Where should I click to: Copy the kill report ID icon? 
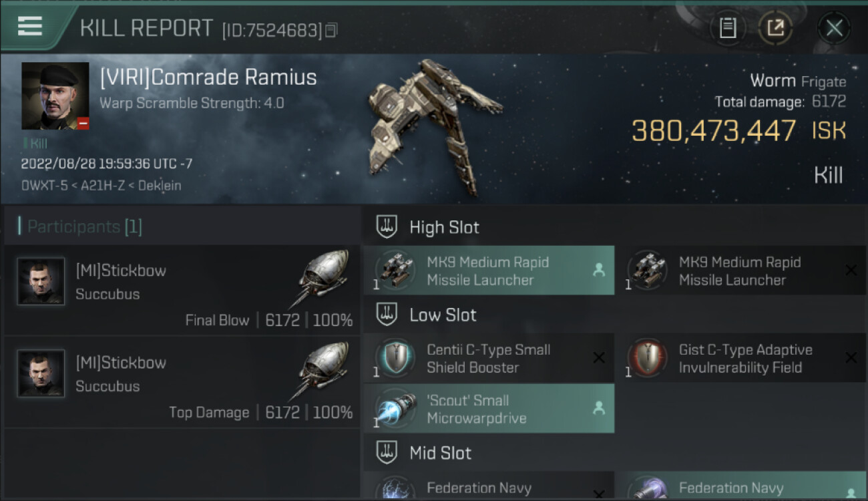point(332,30)
